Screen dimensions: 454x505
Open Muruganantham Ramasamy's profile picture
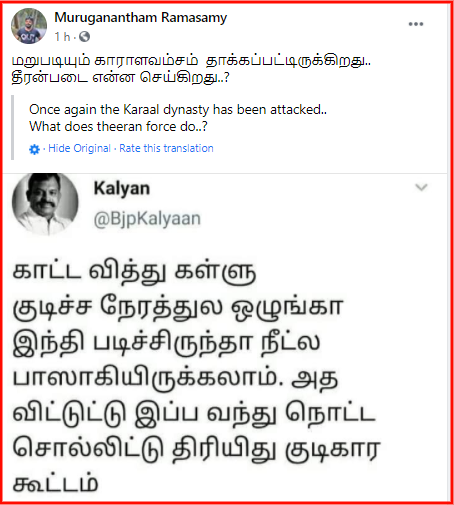29,26
